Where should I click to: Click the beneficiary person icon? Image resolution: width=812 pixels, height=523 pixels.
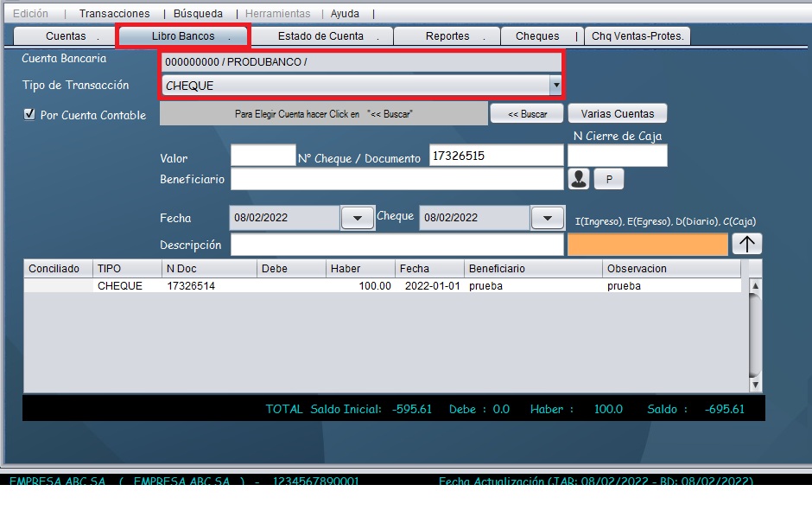click(578, 179)
